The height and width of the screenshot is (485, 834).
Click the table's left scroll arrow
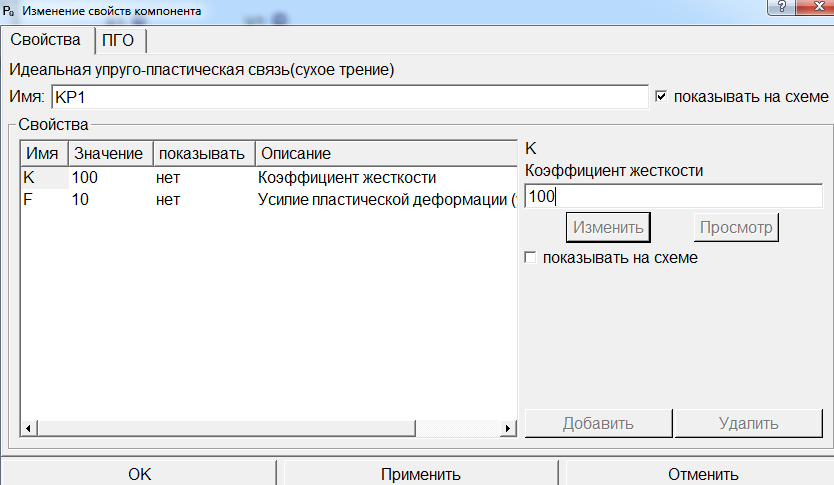click(28, 428)
